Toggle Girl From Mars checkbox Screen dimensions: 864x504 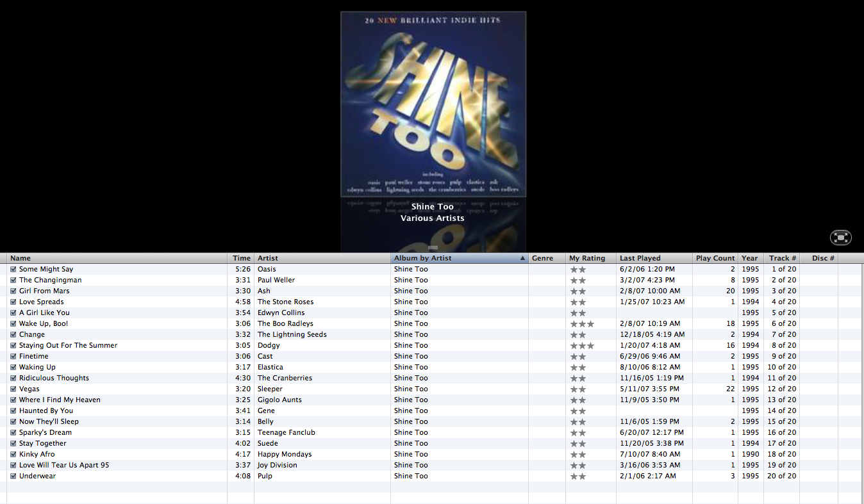(13, 291)
